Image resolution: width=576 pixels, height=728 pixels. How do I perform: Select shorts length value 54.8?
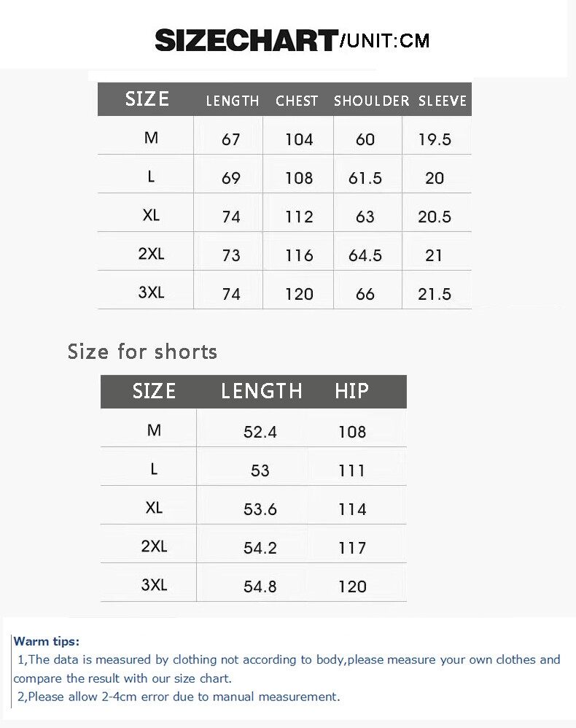[x=260, y=586]
